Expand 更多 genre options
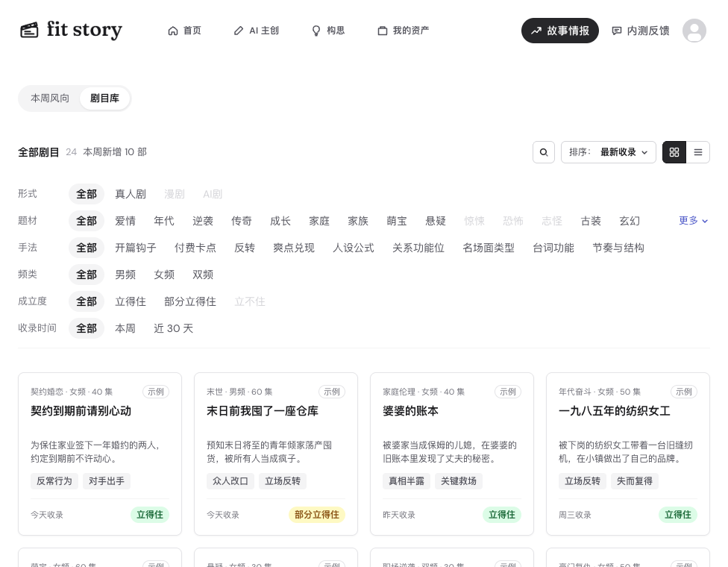Screen dimensions: 728x567 coord(693,221)
